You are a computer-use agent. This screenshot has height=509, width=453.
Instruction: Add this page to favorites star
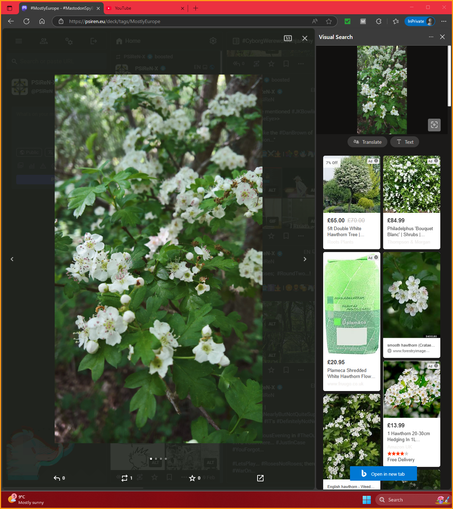coord(329,21)
